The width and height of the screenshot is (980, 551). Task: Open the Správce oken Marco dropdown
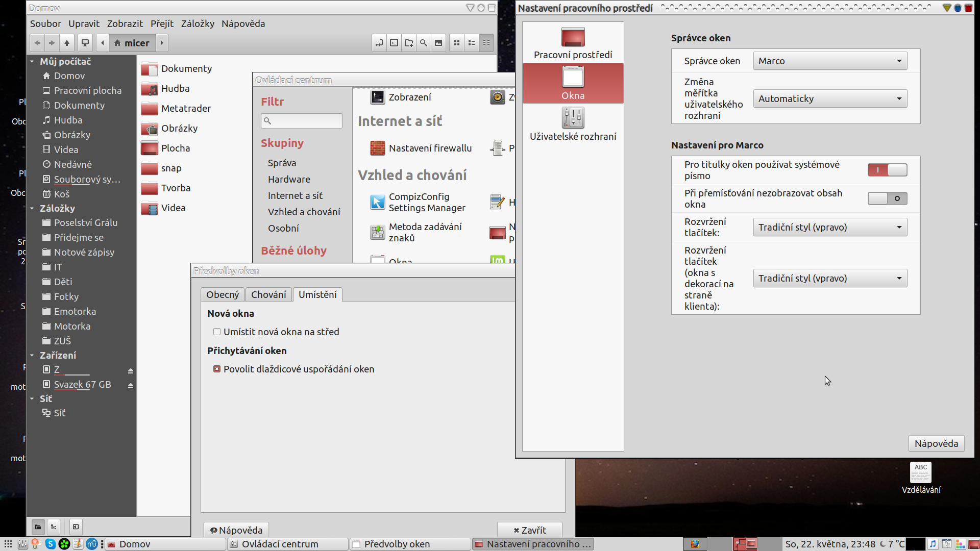click(830, 61)
